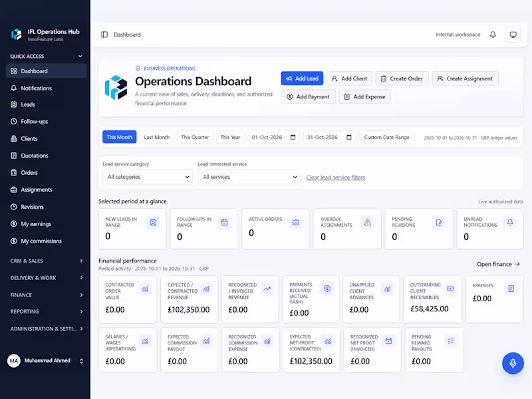Click the Pending Revisions edit icon
The image size is (532, 399).
(439, 223)
